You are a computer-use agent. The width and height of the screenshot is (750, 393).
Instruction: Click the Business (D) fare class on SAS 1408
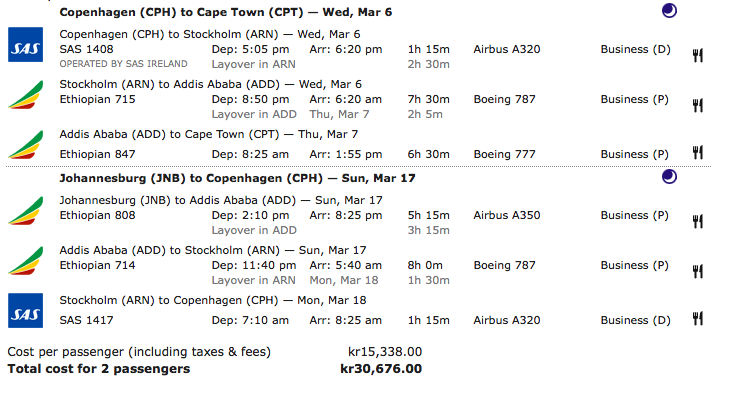click(x=636, y=49)
